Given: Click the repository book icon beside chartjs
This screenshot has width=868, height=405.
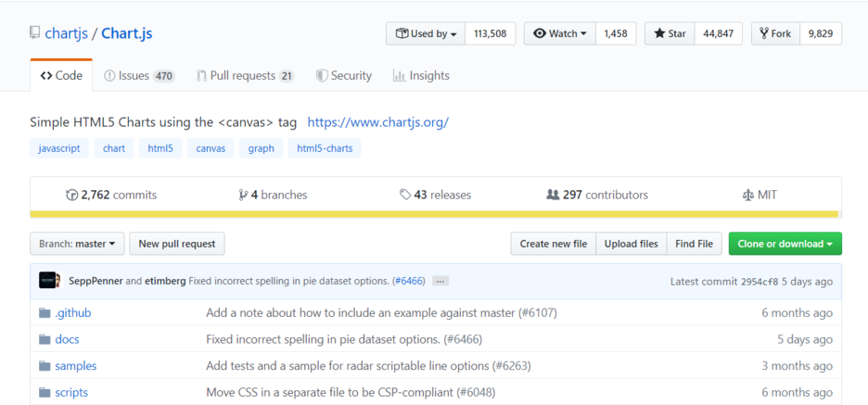Looking at the screenshot, I should [x=35, y=33].
